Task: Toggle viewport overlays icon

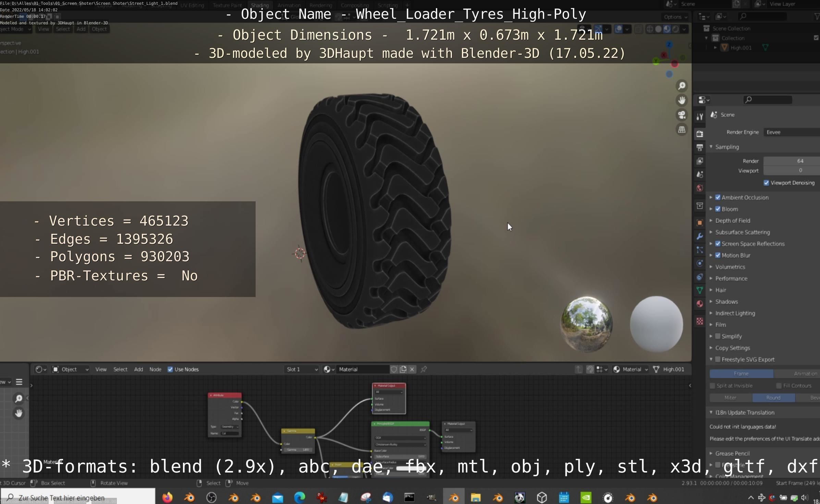Action: (619, 29)
